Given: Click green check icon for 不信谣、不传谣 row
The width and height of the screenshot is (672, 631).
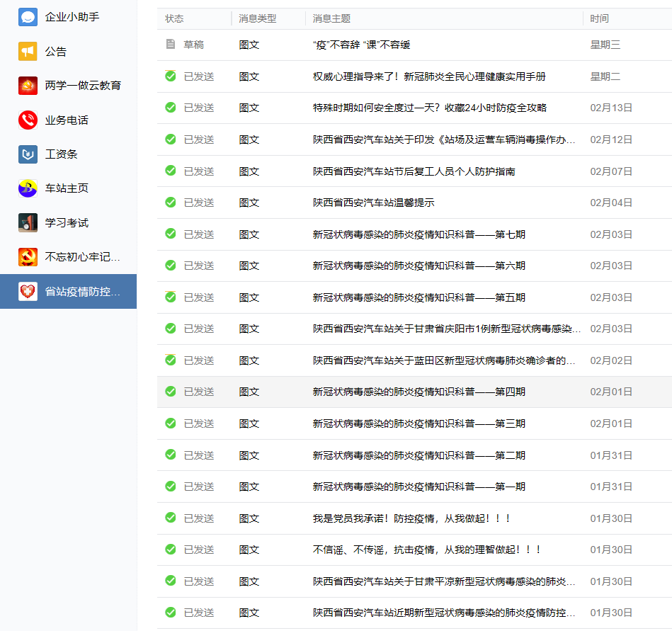Looking at the screenshot, I should [171, 549].
